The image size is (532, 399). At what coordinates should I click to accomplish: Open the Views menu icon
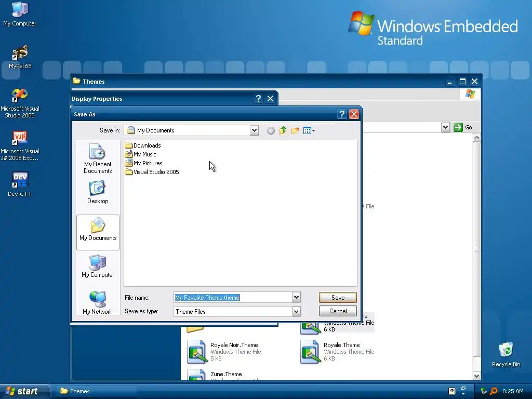(x=309, y=130)
